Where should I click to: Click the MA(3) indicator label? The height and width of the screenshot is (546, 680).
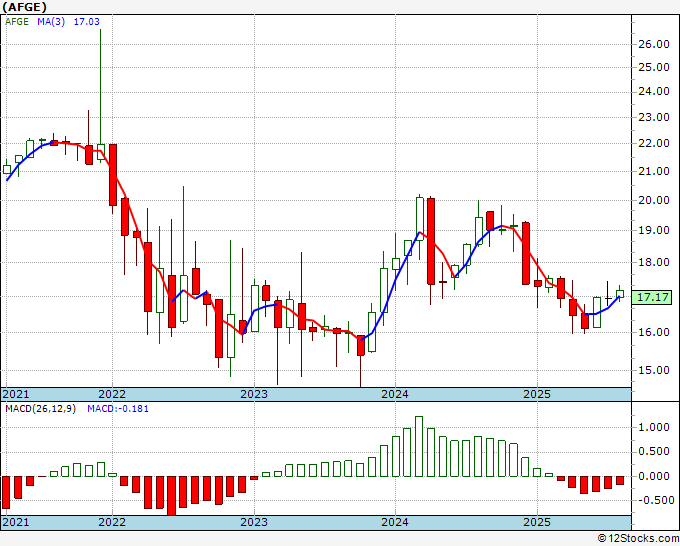point(51,22)
